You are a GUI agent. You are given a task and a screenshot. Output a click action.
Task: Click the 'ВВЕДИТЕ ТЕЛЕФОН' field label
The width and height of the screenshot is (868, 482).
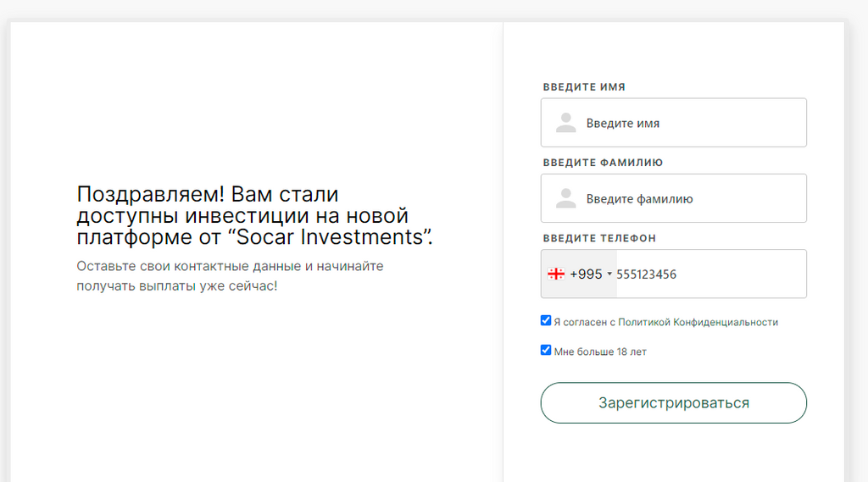(599, 238)
